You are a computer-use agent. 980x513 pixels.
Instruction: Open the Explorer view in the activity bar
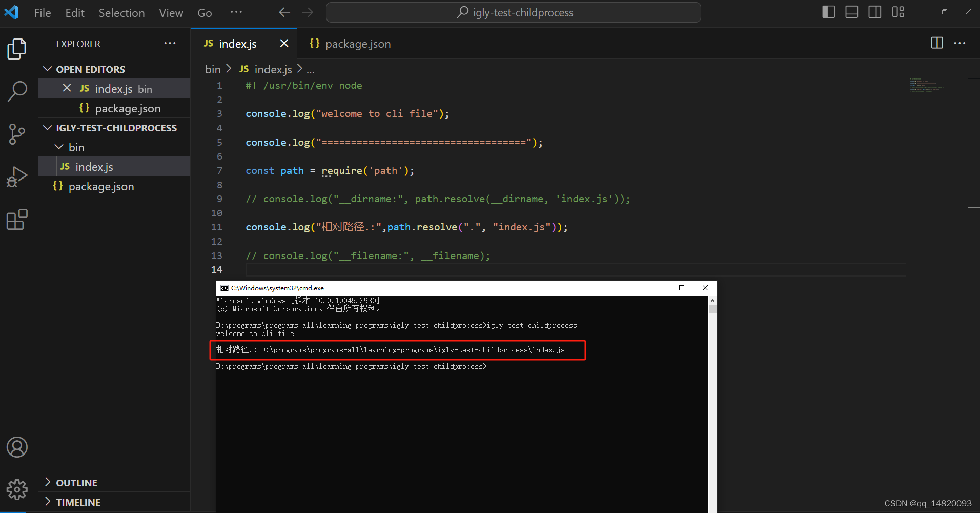(17, 49)
